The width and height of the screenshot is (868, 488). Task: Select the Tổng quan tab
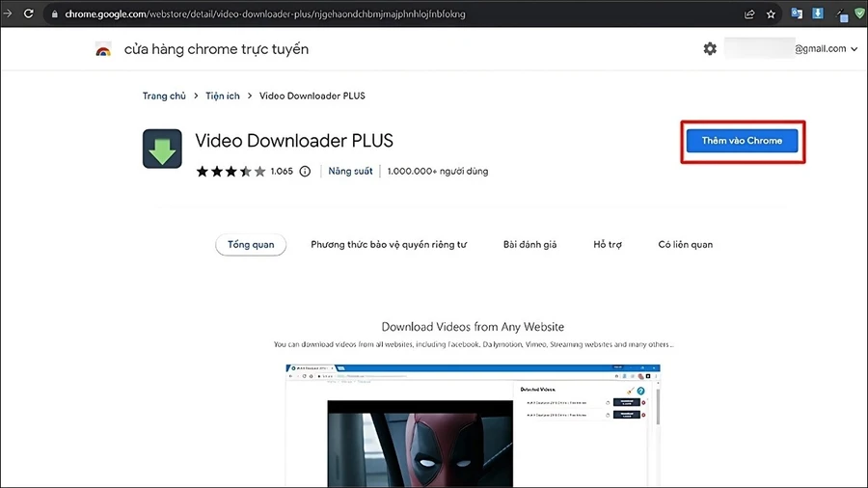point(251,245)
